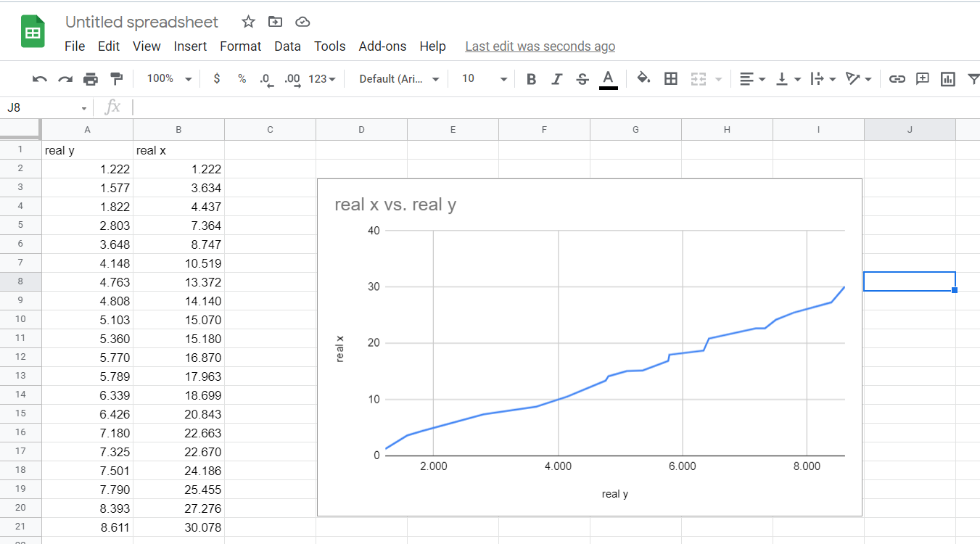Insert a chart
Viewport: 980px width, 544px height.
tap(947, 78)
